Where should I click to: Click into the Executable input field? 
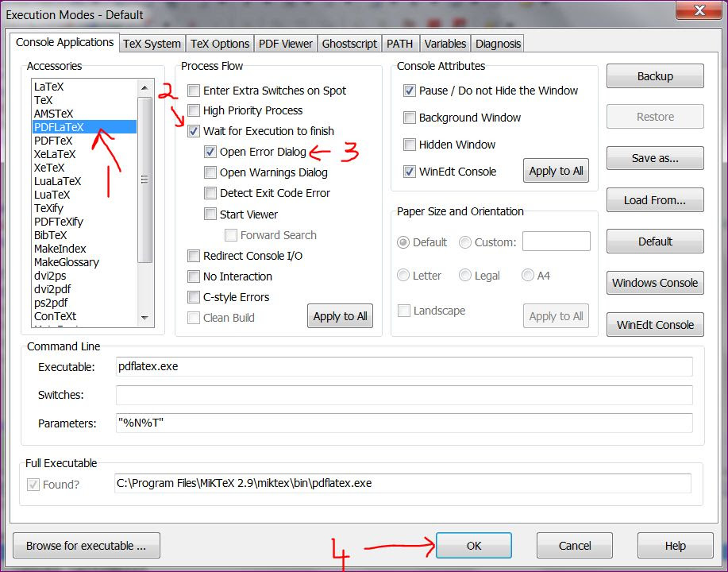pyautogui.click(x=404, y=366)
